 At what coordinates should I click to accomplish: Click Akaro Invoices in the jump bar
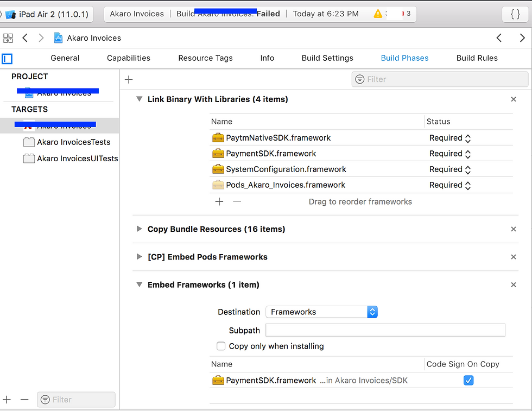click(94, 38)
